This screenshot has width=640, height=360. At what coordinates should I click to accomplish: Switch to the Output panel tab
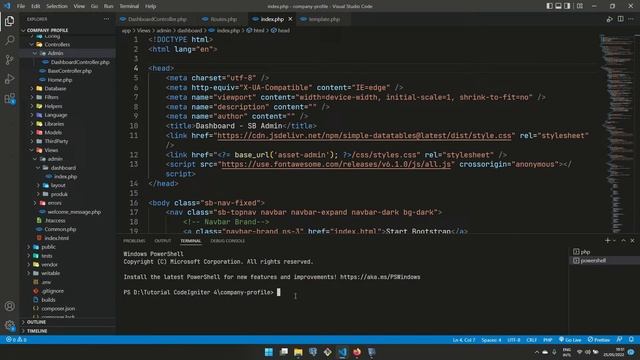pos(162,241)
